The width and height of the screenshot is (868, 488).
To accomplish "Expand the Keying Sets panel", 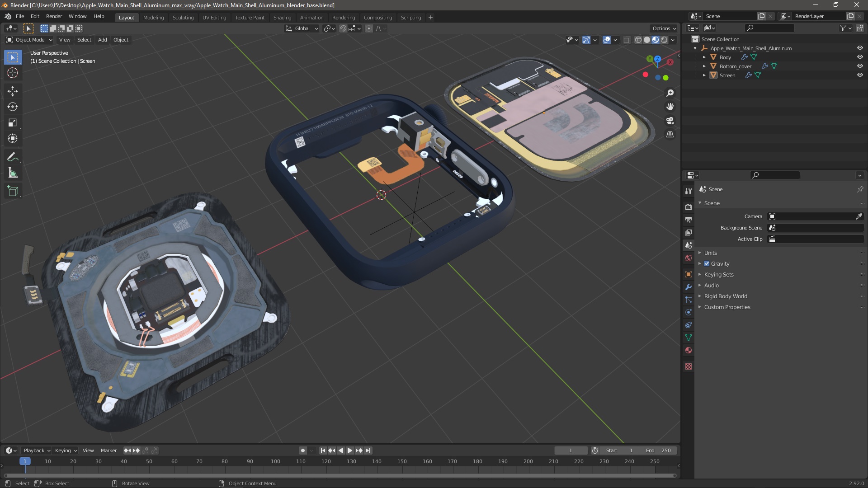I will [x=719, y=274].
